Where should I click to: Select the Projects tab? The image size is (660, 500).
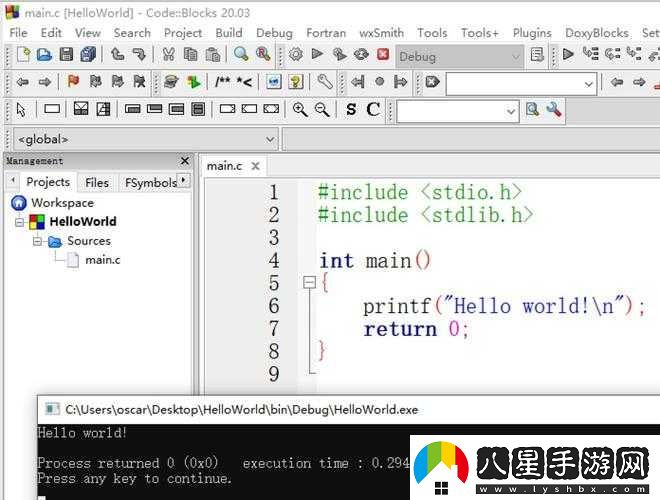(x=48, y=182)
